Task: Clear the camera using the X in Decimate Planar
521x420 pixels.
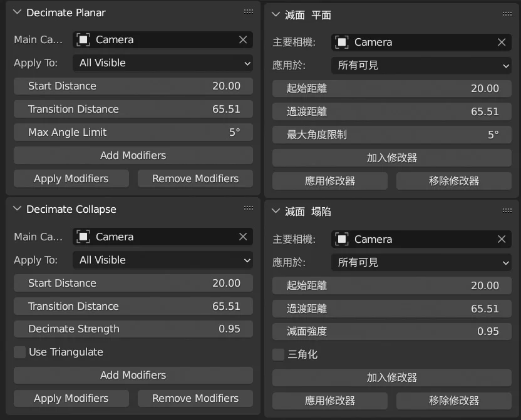Action: [x=243, y=39]
